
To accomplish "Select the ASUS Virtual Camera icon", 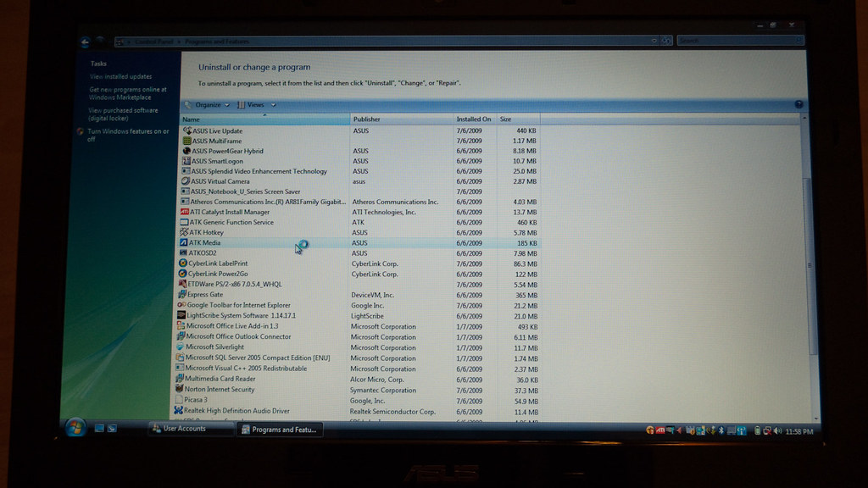I will (x=186, y=181).
